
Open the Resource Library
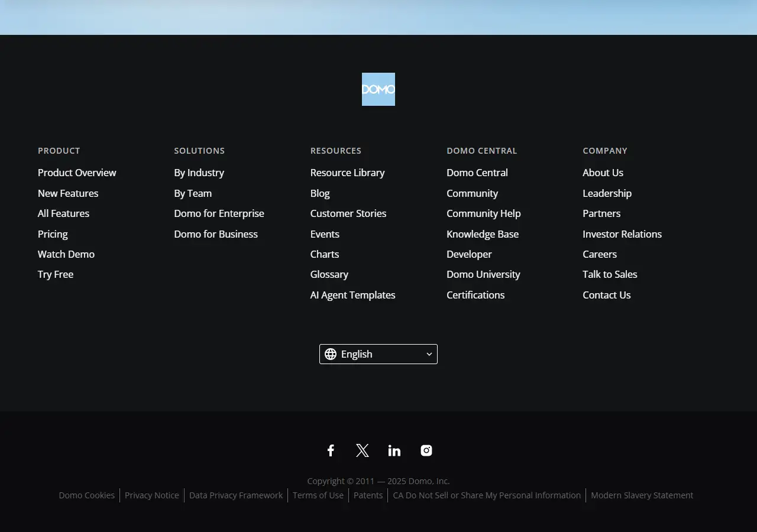pos(347,173)
